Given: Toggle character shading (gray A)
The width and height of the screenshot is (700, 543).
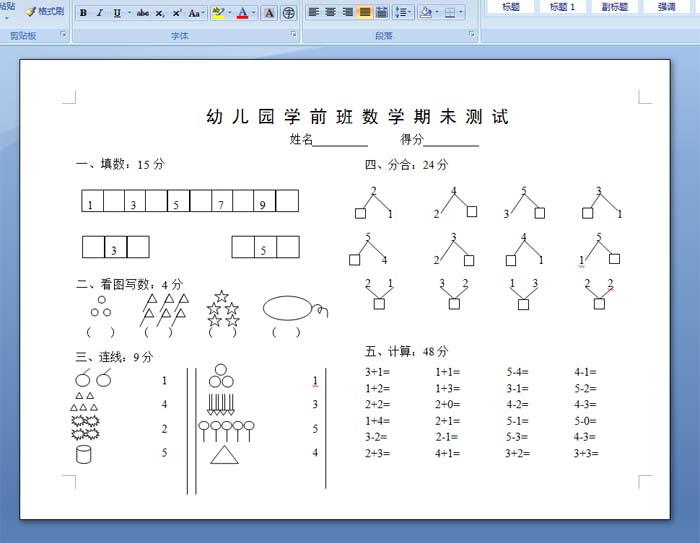Looking at the screenshot, I should tap(269, 13).
